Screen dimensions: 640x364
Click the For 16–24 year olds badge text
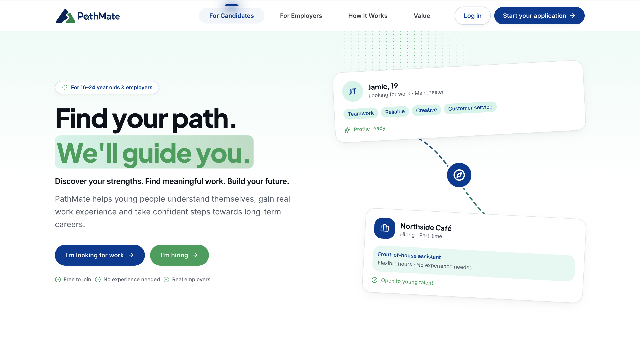[x=112, y=88]
